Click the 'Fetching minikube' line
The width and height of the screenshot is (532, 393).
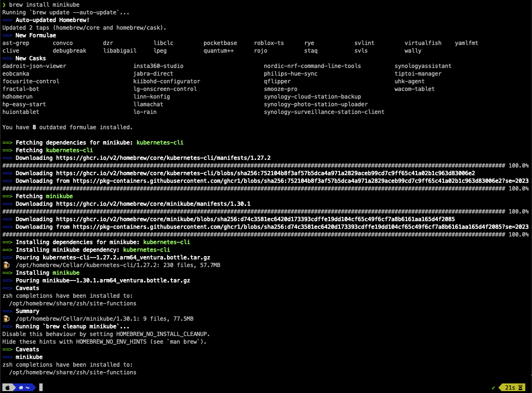[x=38, y=196]
